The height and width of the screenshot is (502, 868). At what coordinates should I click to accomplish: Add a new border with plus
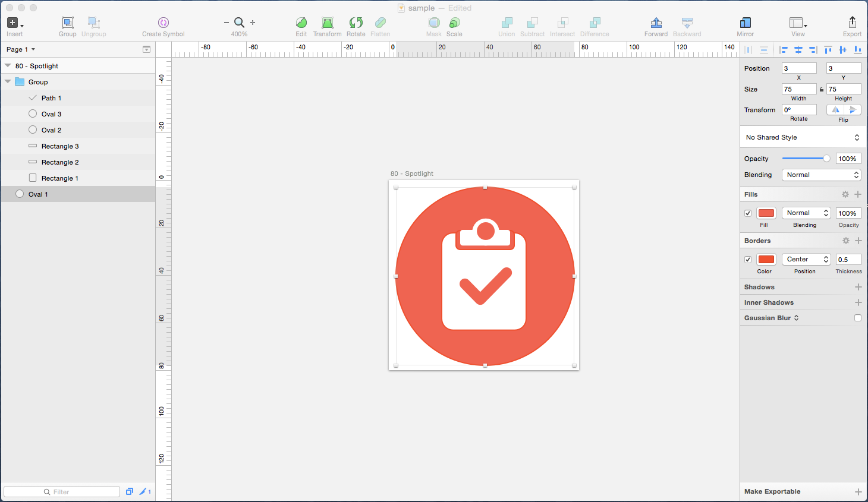click(x=858, y=241)
